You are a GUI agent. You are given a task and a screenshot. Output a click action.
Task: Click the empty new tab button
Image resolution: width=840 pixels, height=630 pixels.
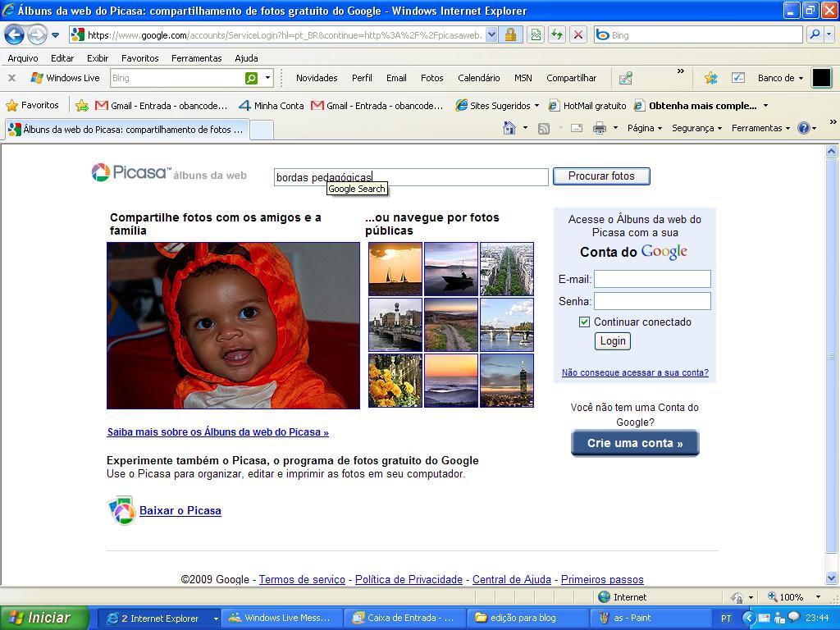coord(262,130)
